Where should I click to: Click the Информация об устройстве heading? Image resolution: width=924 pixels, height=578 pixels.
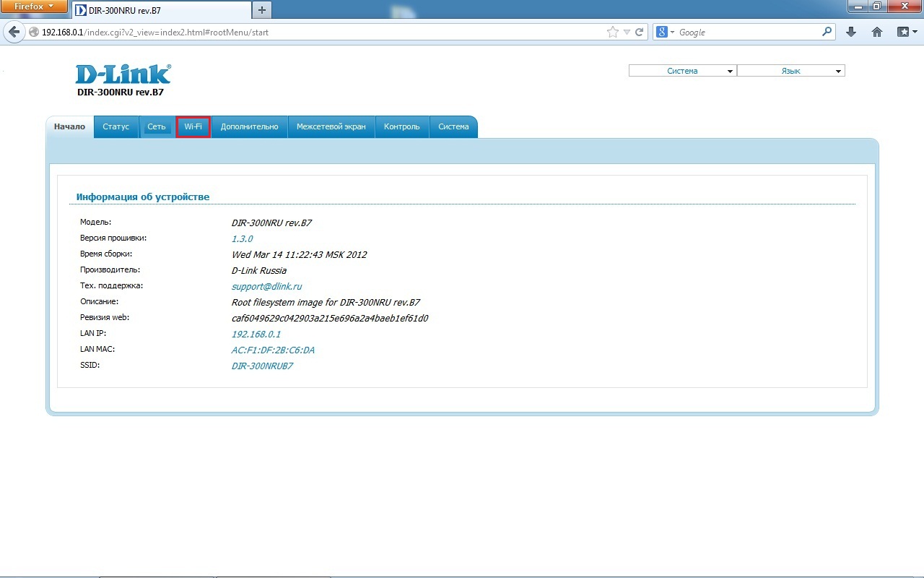pyautogui.click(x=143, y=197)
